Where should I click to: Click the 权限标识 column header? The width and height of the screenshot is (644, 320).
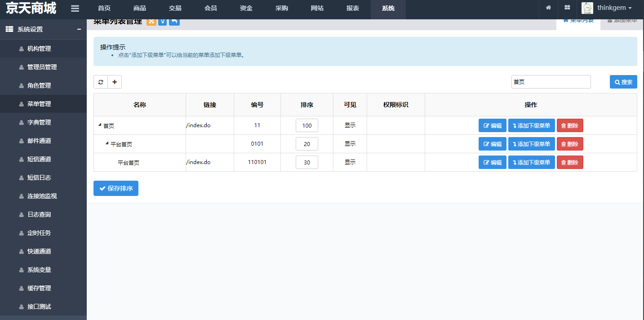tap(396, 105)
